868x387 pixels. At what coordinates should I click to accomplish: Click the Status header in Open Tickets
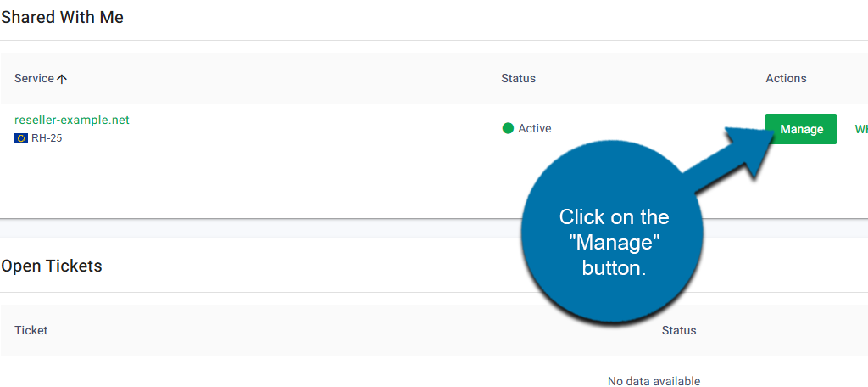[x=678, y=330]
